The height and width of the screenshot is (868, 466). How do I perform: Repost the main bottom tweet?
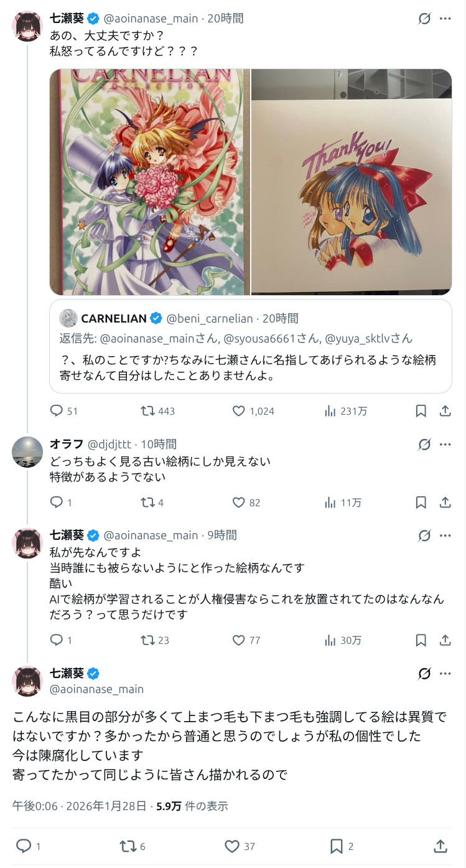point(128,846)
